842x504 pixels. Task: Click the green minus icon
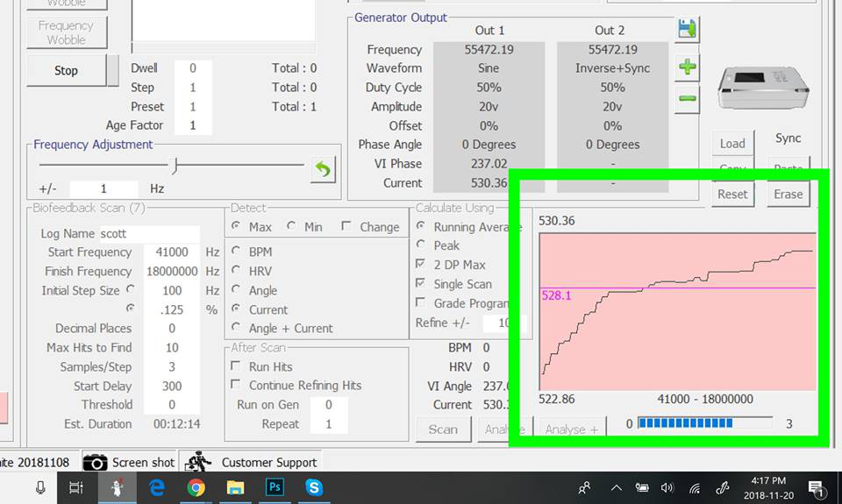point(688,99)
